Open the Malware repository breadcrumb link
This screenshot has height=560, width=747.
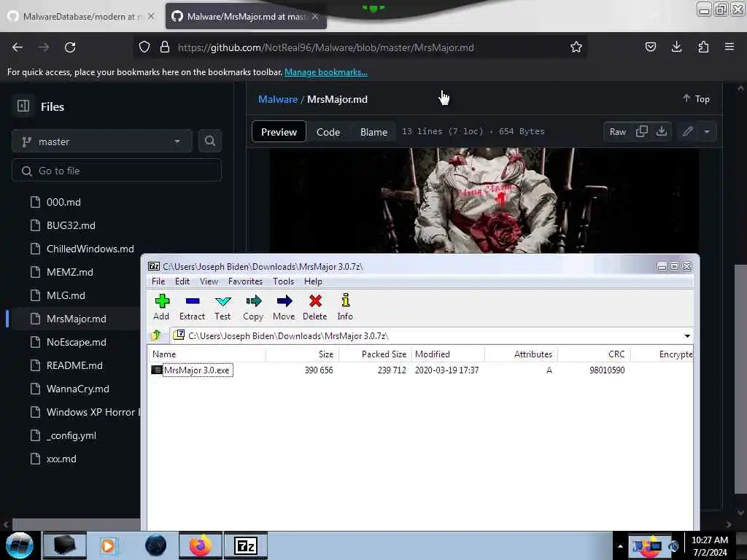coord(278,99)
